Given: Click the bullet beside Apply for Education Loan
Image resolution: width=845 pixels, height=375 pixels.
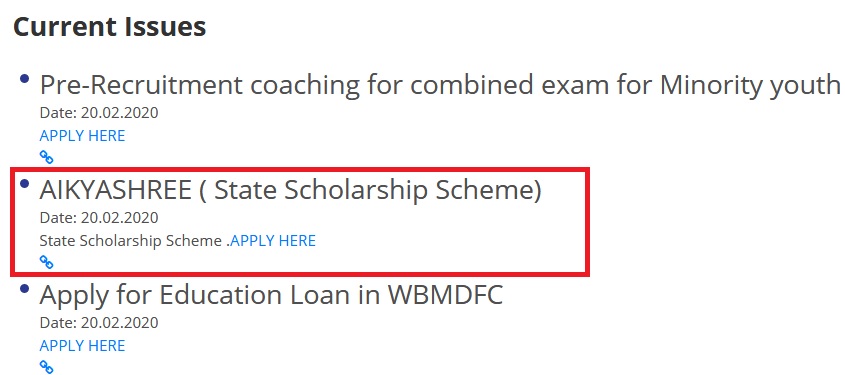Looking at the screenshot, I should click(x=24, y=289).
